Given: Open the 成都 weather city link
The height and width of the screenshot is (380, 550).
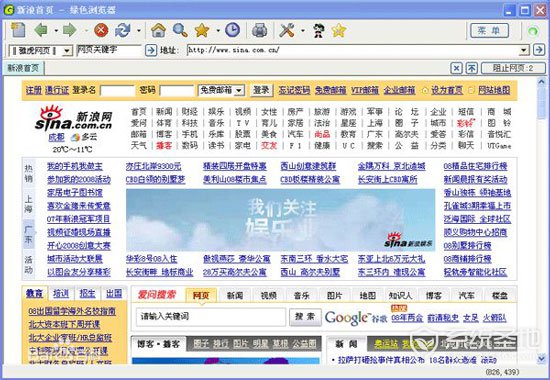Looking at the screenshot, I should [56, 137].
